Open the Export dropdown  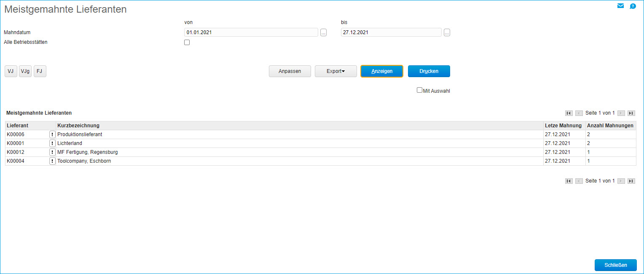click(336, 71)
